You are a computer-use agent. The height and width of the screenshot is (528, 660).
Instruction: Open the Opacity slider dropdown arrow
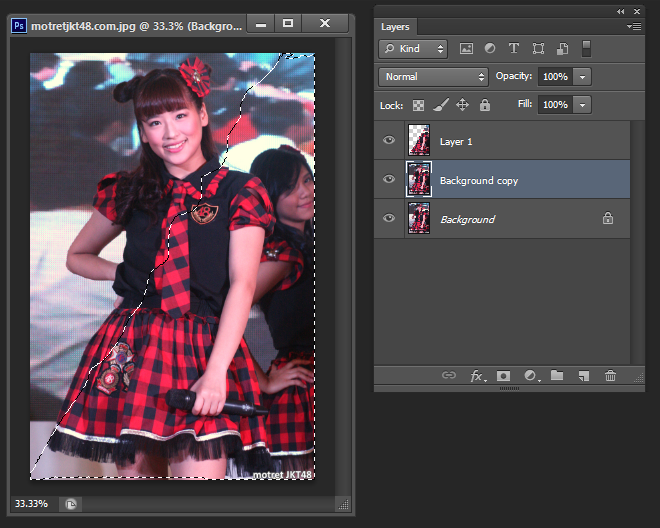coord(583,77)
